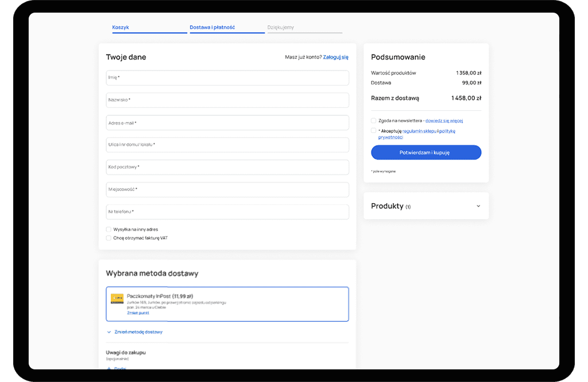The height and width of the screenshot is (382, 588).
Task: Focus the Nazwisko input field
Action: click(227, 100)
